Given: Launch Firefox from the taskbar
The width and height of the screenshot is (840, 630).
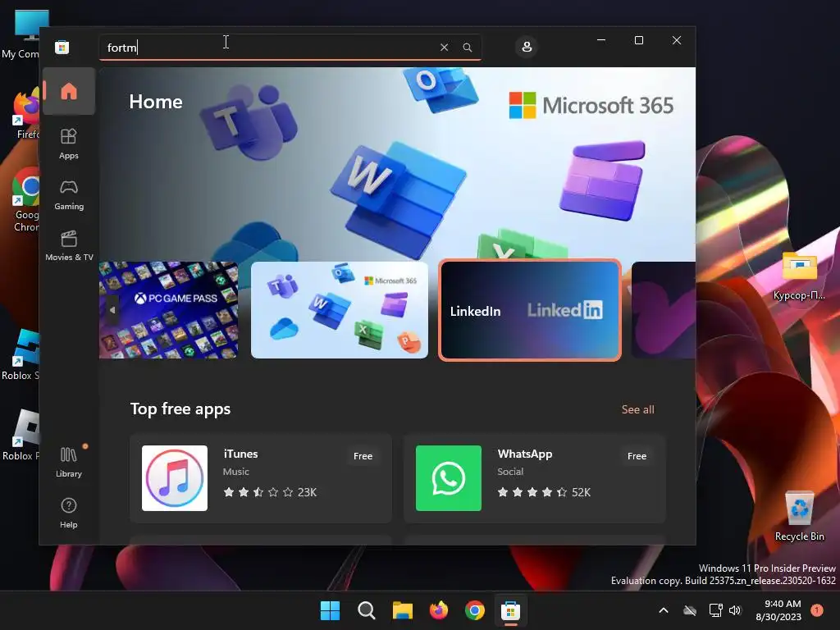Looking at the screenshot, I should click(439, 610).
